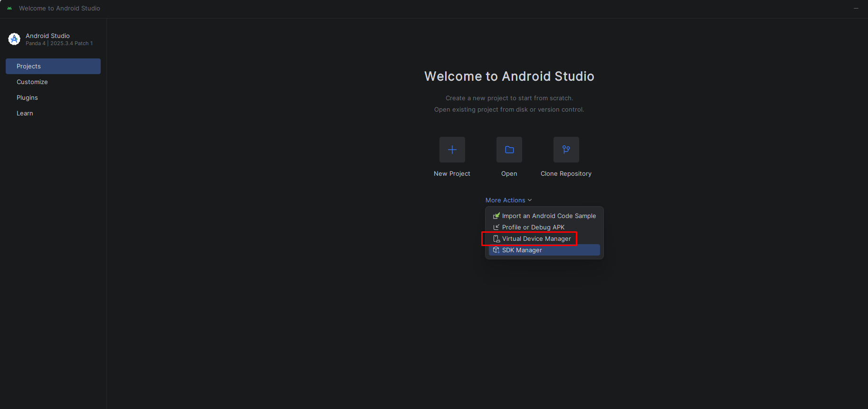
Task: Click the SDK Manager cube icon
Action: (496, 250)
